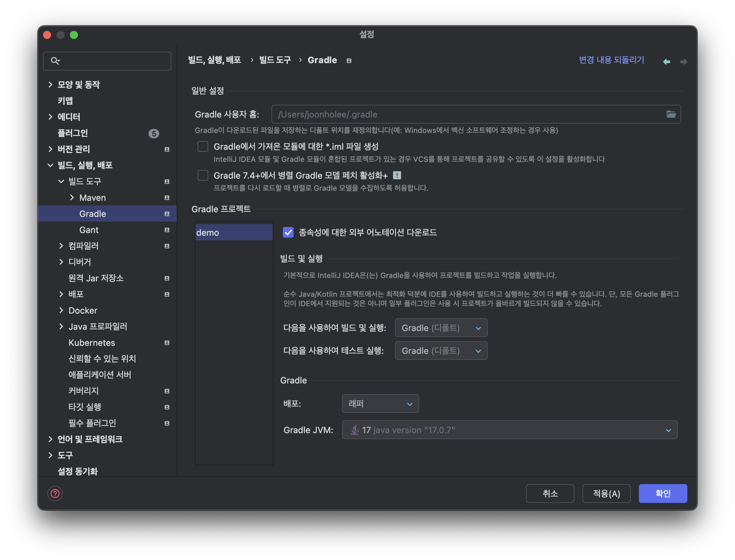Open the Gradle JVM dropdown
This screenshot has width=735, height=560.
tap(509, 430)
